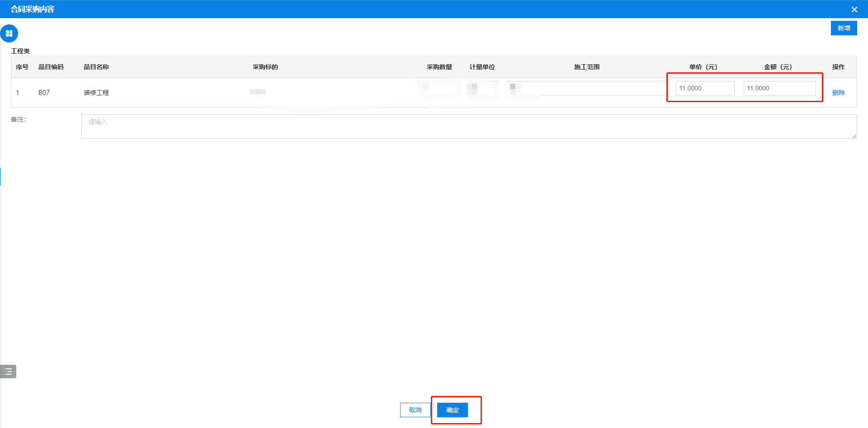Delete the 装修工程 row via 删除

[838, 93]
